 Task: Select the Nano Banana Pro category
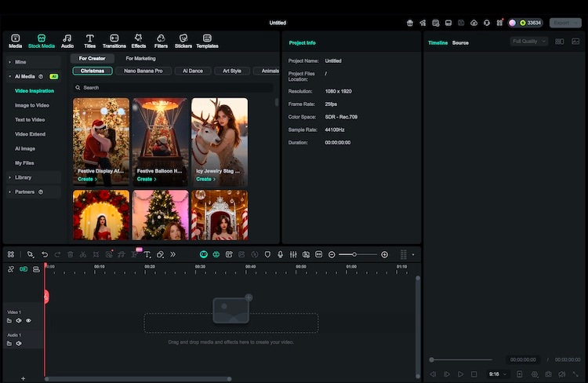pyautogui.click(x=143, y=71)
